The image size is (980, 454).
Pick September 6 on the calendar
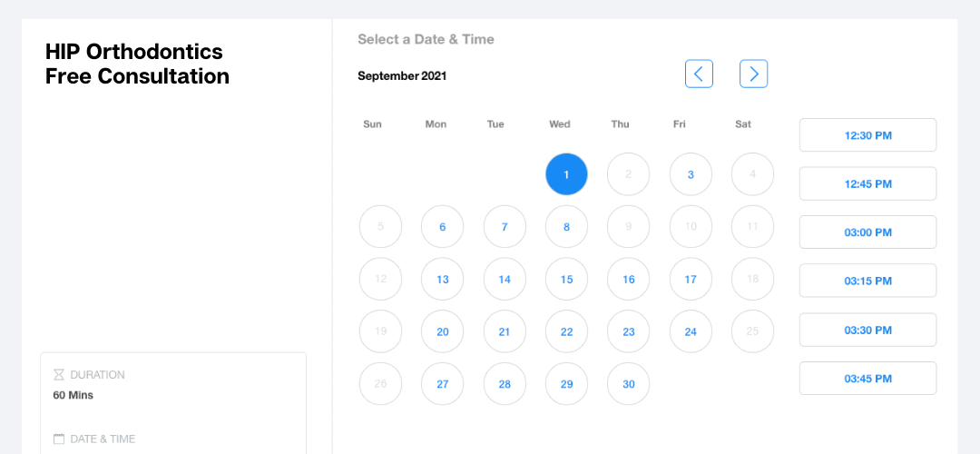[443, 227]
